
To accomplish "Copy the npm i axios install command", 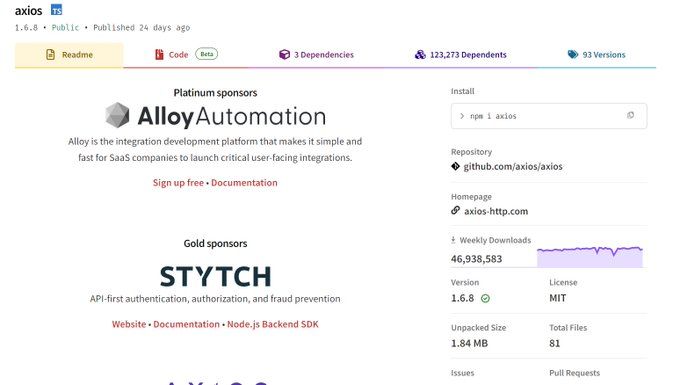I will (630, 115).
